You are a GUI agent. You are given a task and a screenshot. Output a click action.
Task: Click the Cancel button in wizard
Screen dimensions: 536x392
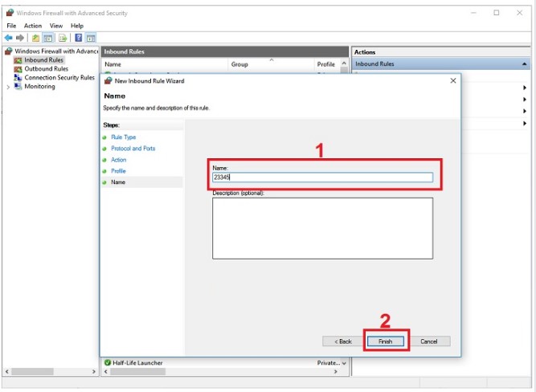429,341
